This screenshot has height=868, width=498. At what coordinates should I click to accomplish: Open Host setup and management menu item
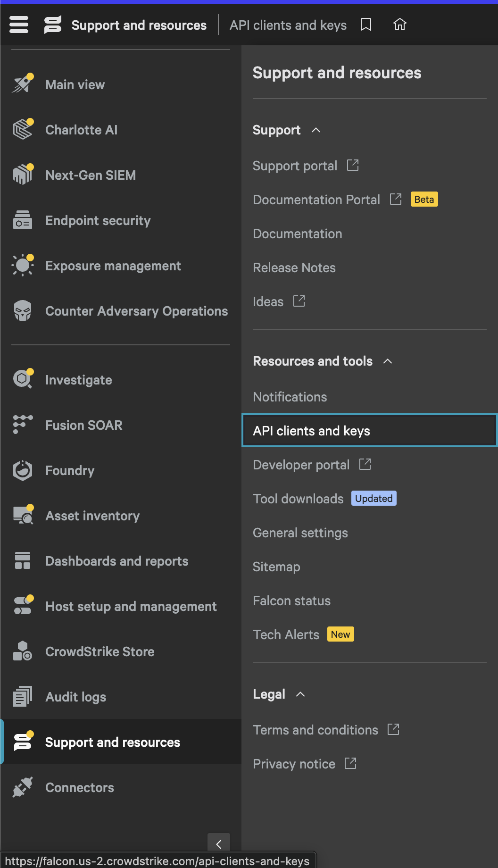coord(131,607)
